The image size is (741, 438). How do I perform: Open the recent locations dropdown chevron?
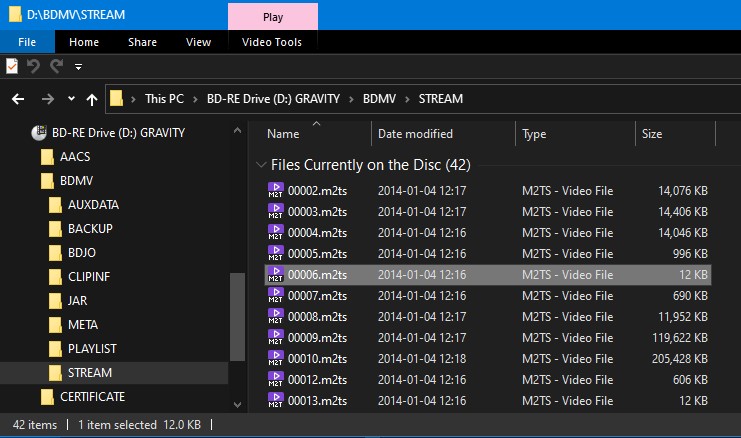71,99
